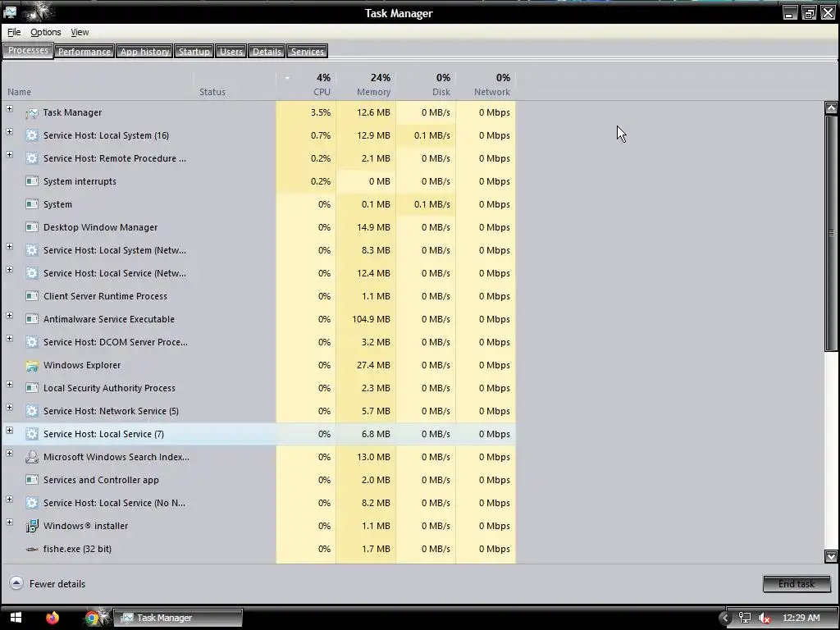Sort by the Network column header
Screen dimensions: 840x630
click(486, 84)
